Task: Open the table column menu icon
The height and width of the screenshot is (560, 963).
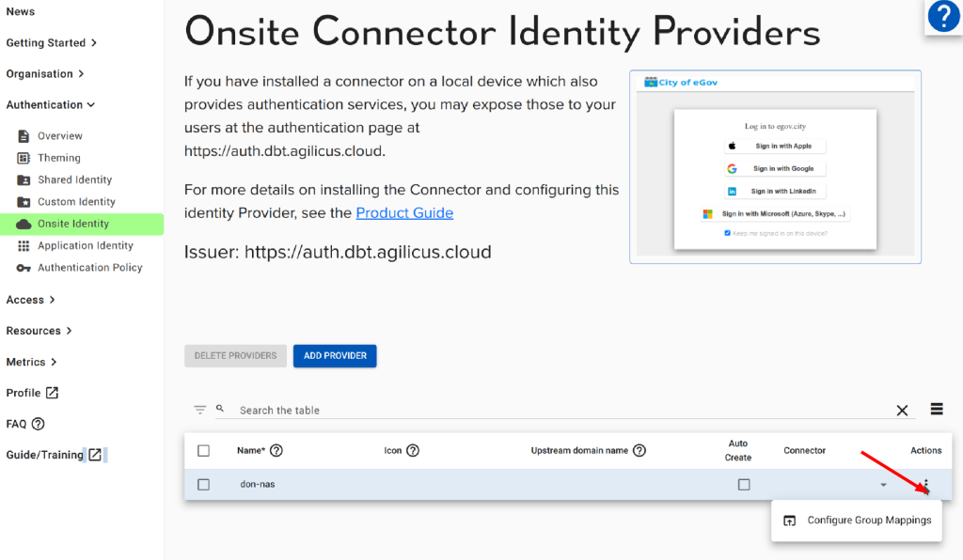Action: pyautogui.click(x=937, y=409)
